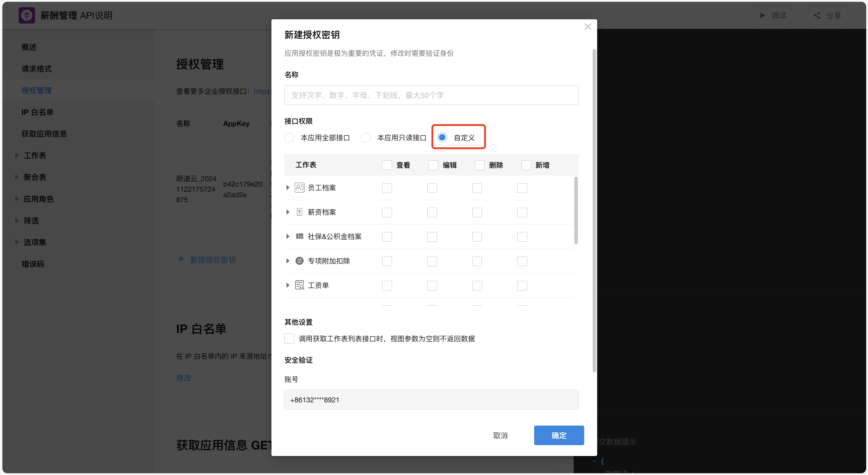Open IP 白名单 in the sidebar
This screenshot has height=475, width=868.
37,112
